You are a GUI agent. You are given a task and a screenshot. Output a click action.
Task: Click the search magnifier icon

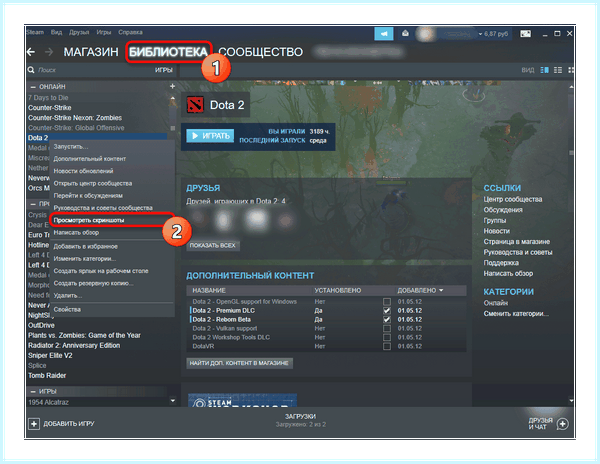(31, 70)
